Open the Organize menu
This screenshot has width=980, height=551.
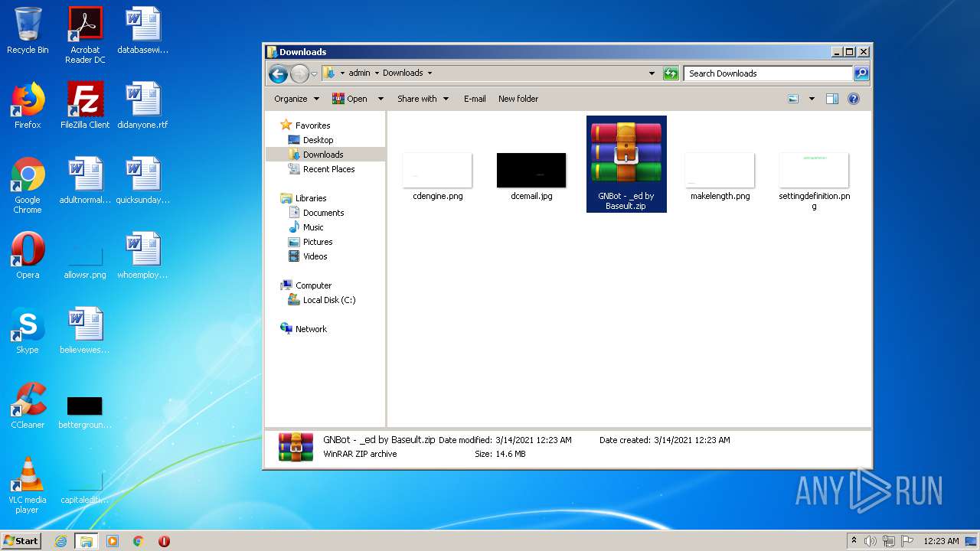(x=296, y=99)
